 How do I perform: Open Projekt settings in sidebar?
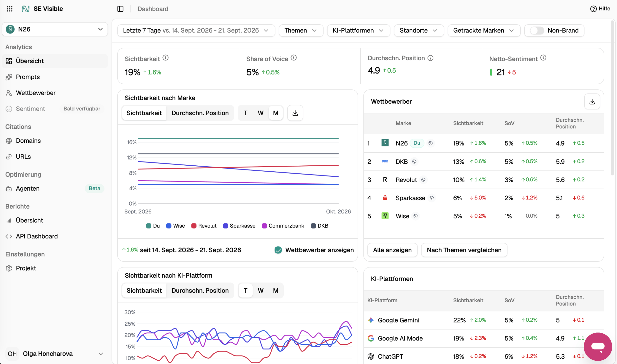(55, 268)
